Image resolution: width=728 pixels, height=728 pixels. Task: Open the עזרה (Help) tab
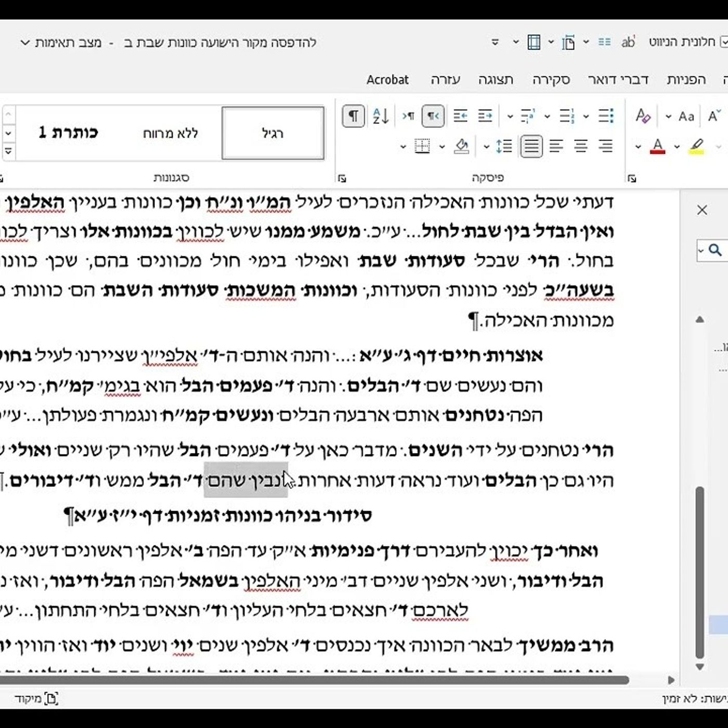445,80
